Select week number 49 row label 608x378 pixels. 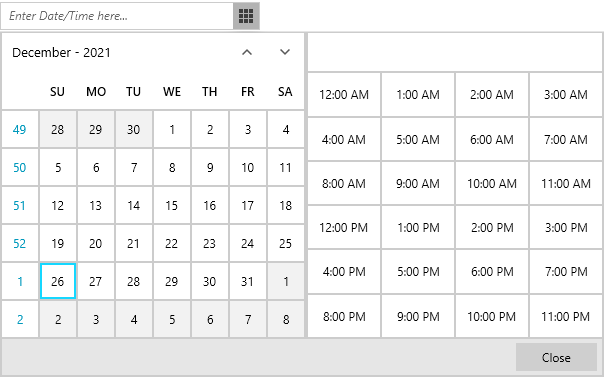point(20,129)
